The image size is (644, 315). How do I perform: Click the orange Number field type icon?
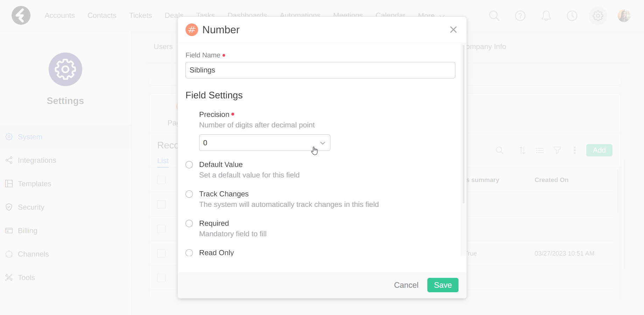click(x=191, y=30)
